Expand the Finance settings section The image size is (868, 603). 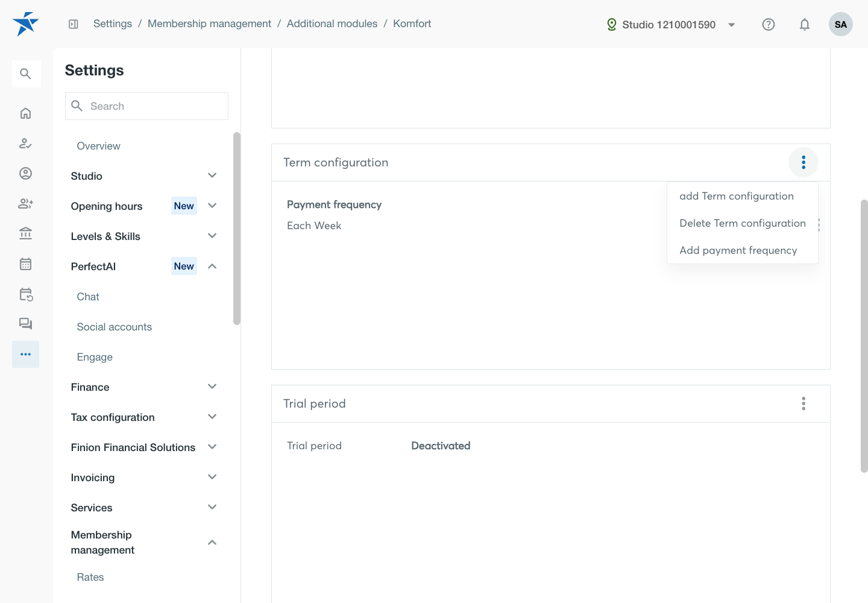143,387
